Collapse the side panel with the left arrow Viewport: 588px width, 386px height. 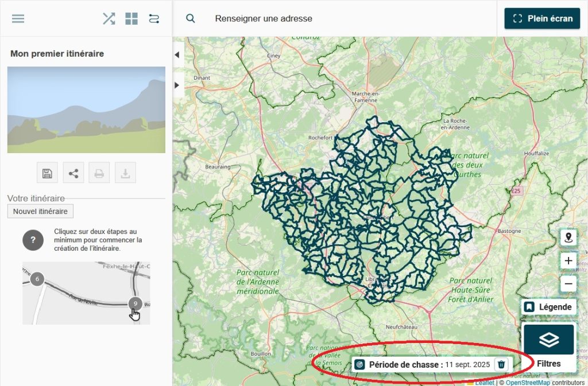177,55
